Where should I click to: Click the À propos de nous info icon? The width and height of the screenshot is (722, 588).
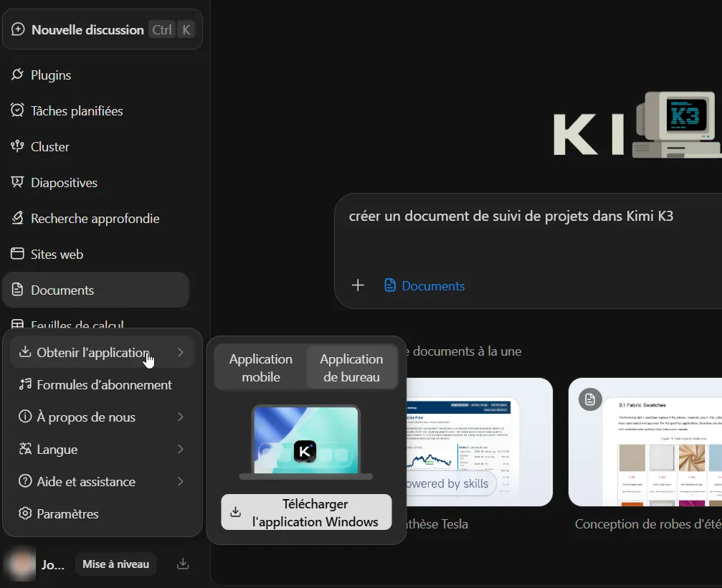tap(25, 416)
